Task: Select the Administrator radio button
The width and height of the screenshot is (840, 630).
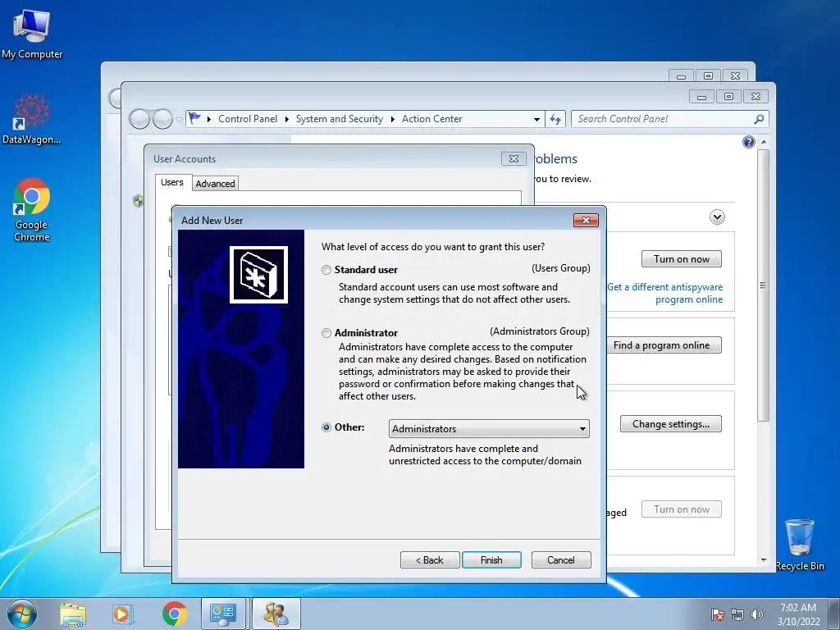Action: coord(326,333)
